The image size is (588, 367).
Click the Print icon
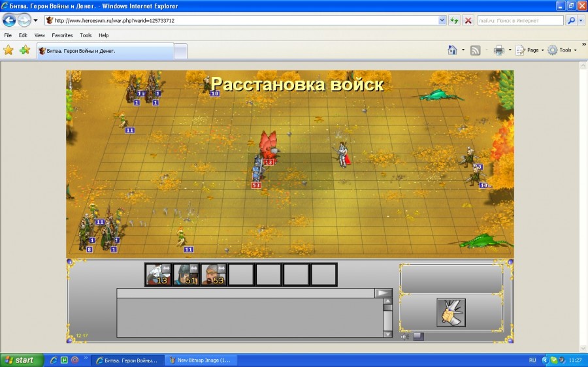coord(498,50)
